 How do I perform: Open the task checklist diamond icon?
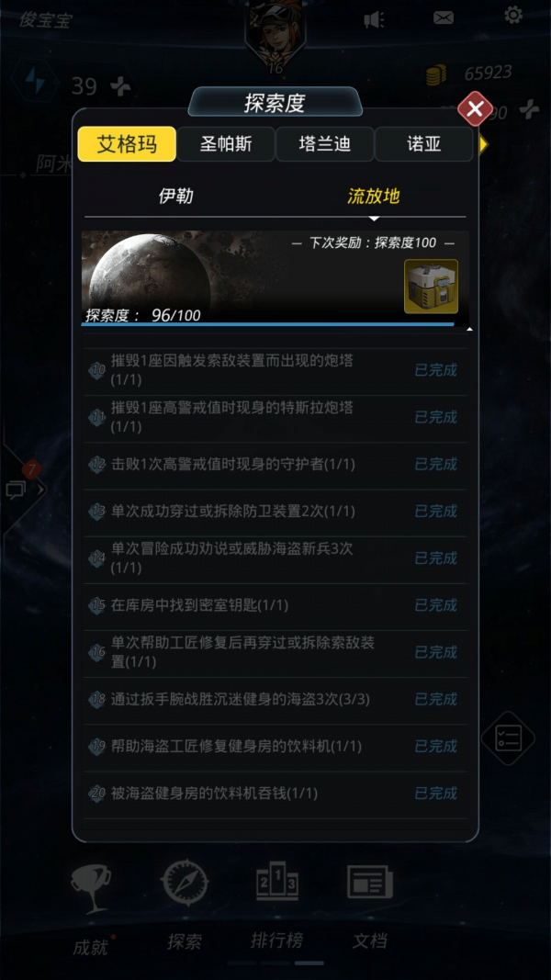tap(508, 738)
